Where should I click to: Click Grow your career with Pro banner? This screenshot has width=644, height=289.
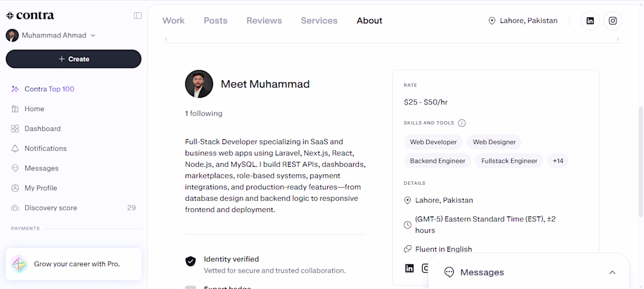[x=74, y=264]
